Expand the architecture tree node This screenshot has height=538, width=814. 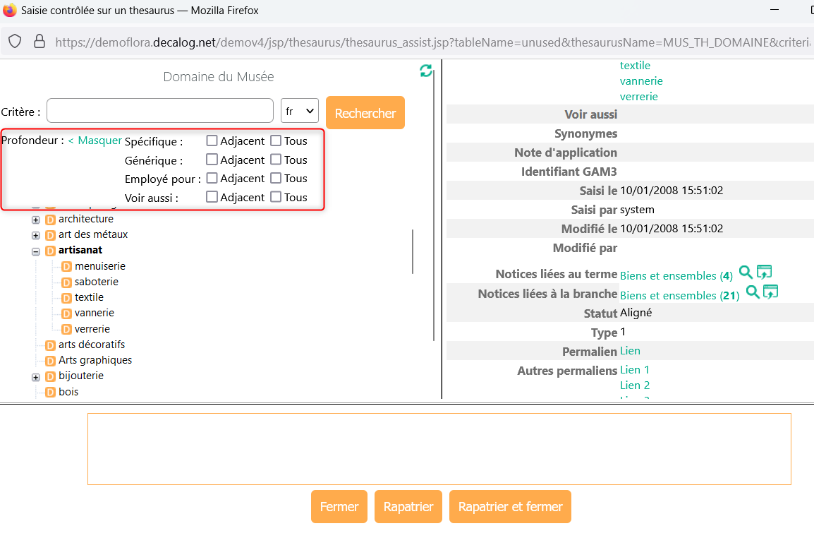click(36, 220)
